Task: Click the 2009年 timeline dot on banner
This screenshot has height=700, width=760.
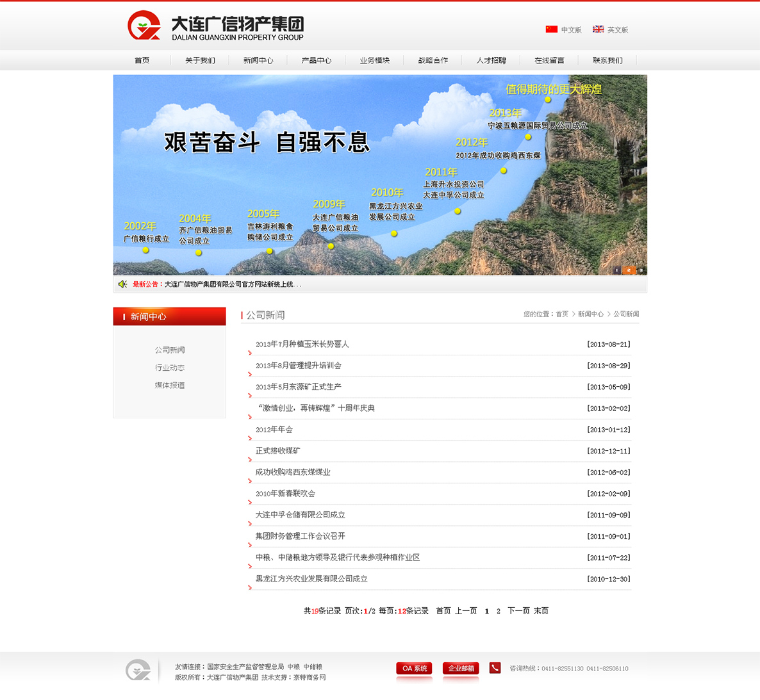Action: pos(331,247)
